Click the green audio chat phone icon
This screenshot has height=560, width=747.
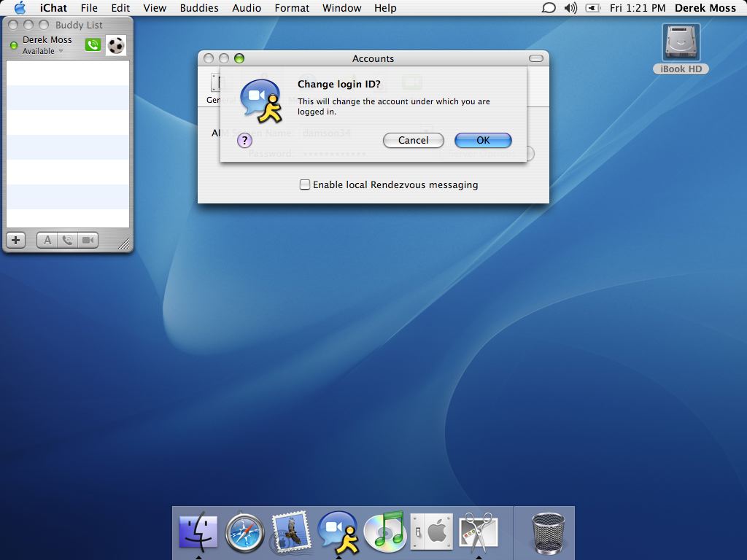pos(93,44)
